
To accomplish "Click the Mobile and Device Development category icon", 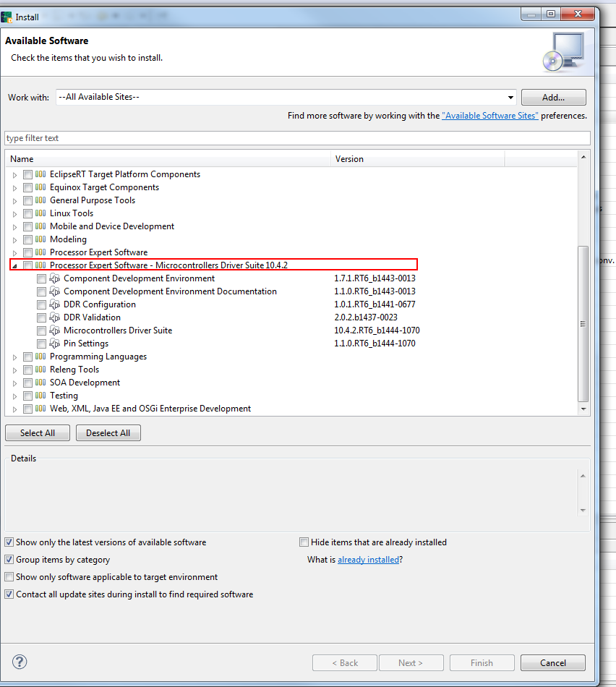I will click(x=40, y=226).
